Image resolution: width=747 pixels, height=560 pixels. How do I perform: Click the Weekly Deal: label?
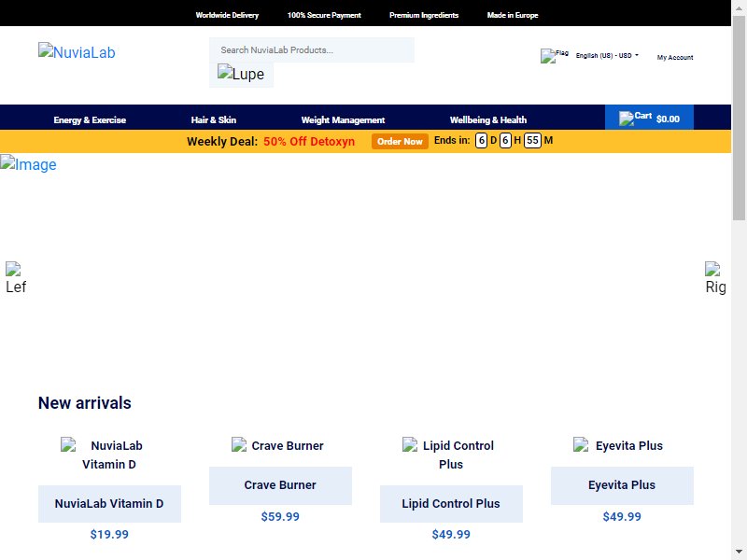tap(222, 142)
